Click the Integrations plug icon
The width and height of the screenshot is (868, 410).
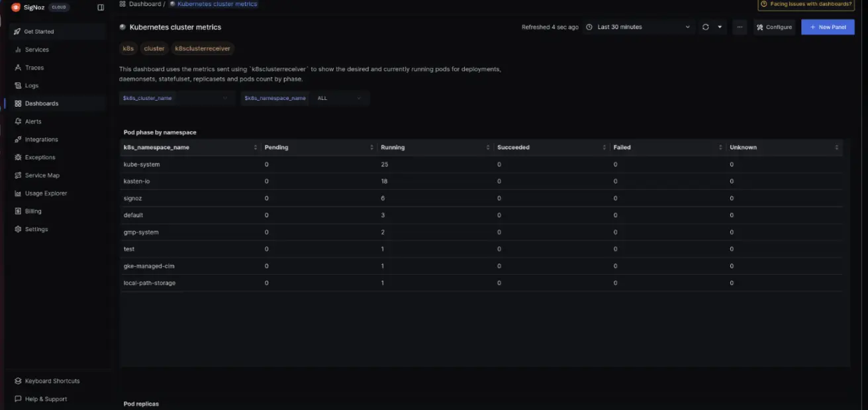tap(18, 139)
